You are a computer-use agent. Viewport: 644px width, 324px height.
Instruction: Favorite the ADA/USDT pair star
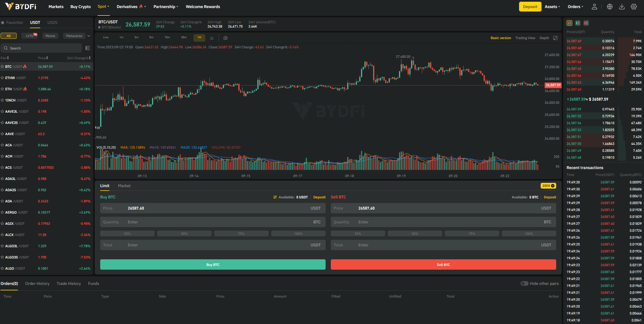[x=2, y=201]
